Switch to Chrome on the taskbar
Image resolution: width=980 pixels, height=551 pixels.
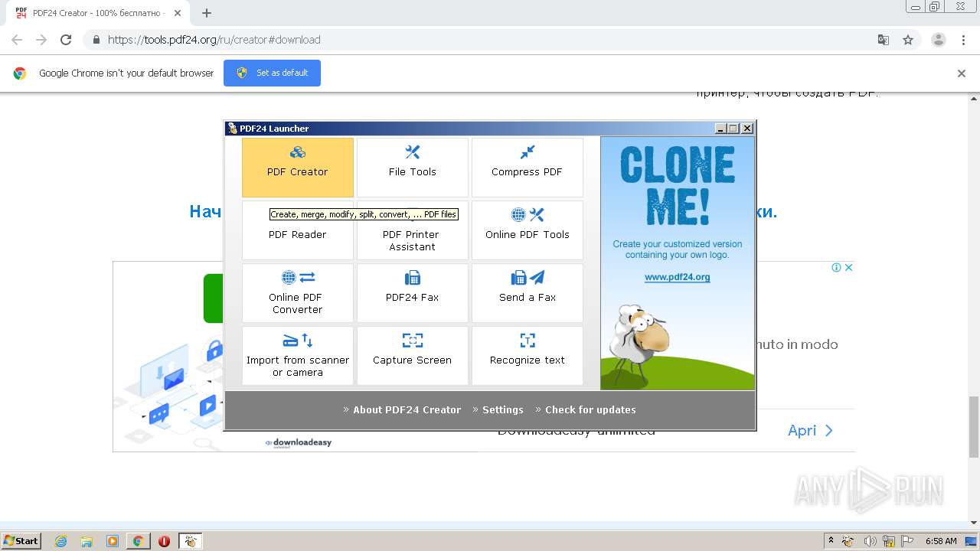click(x=138, y=541)
